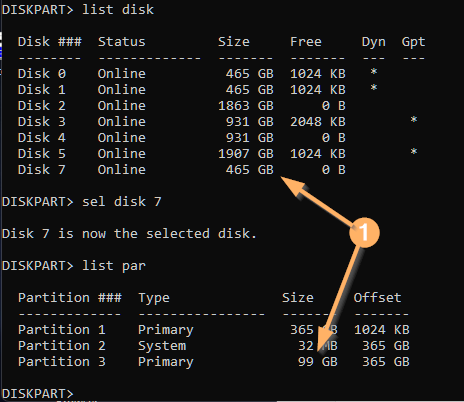
Task: Click the 1024 KB offset value
Action: [382, 330]
